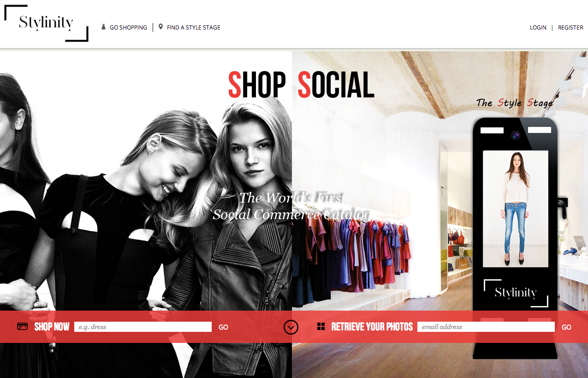The image size is (588, 378).
Task: Open the Register link
Action: tap(570, 28)
